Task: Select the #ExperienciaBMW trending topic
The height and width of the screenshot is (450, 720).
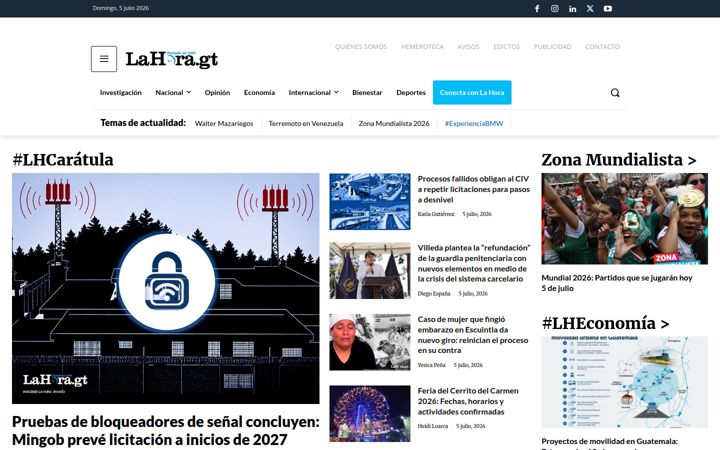Action: [474, 124]
